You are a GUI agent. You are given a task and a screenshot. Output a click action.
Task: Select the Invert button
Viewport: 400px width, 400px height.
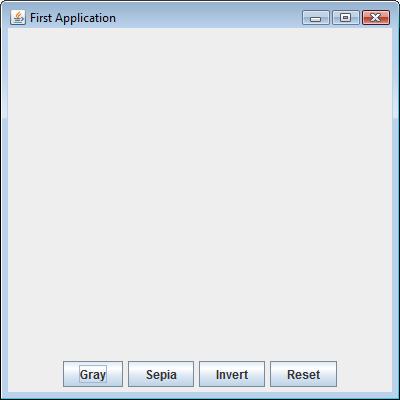point(232,374)
